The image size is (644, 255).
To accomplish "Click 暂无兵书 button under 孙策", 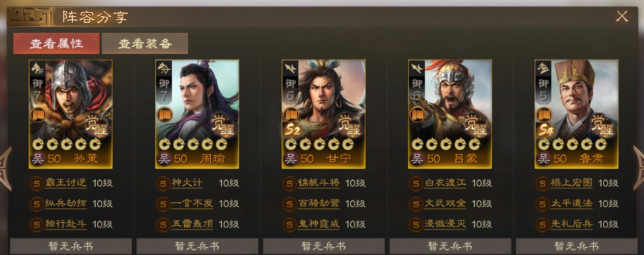I will pyautogui.click(x=71, y=246).
